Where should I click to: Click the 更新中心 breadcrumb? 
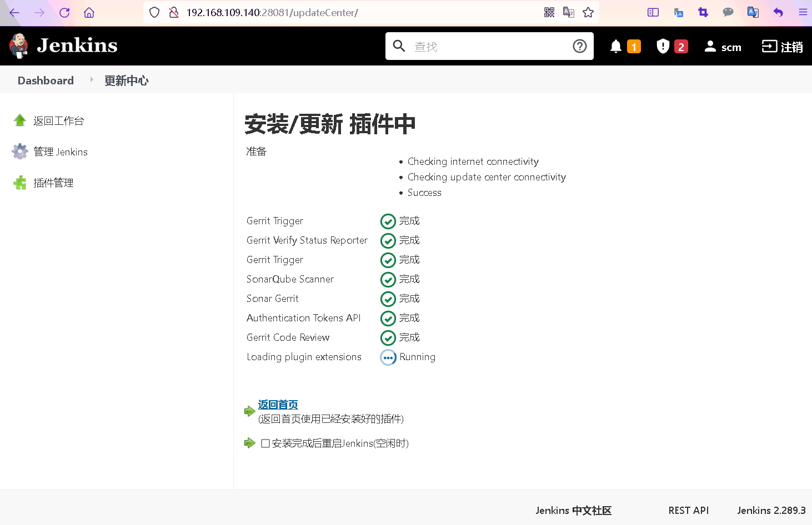pos(127,80)
